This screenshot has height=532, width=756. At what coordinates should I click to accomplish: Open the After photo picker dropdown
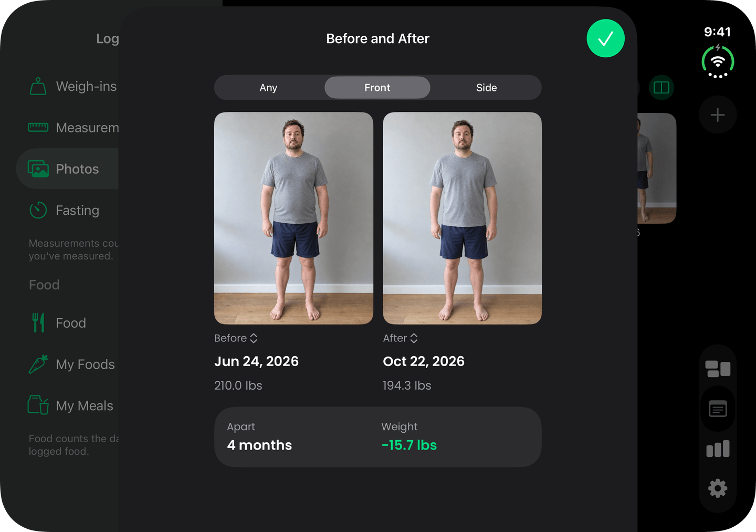click(401, 338)
